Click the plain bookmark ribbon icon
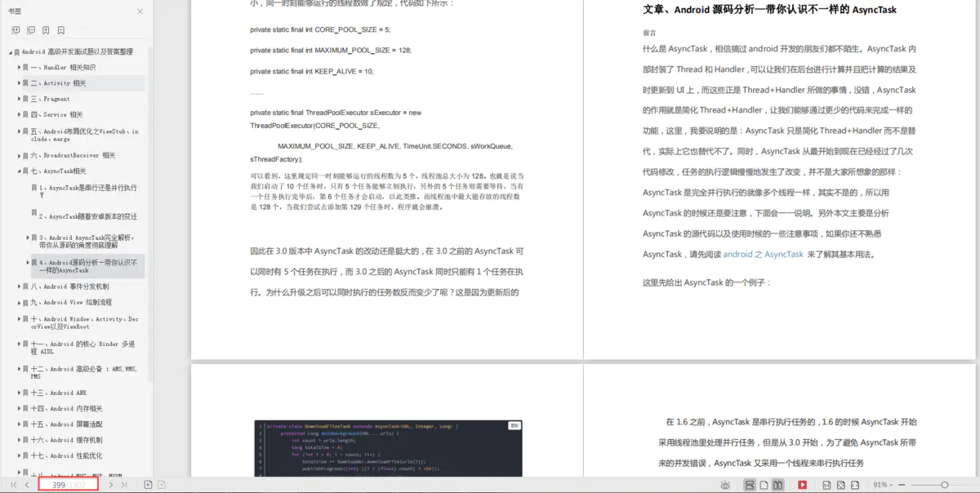This screenshot has height=493, width=980. pyautogui.click(x=60, y=30)
